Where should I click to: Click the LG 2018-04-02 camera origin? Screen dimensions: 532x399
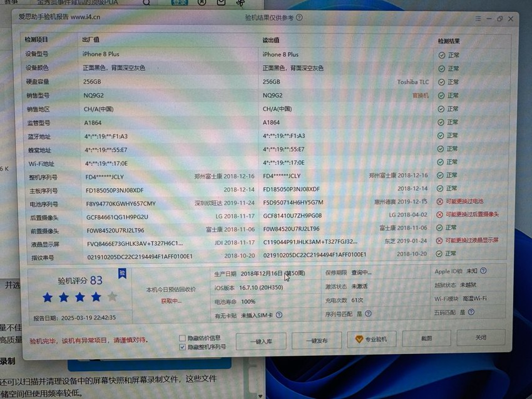[408, 215]
